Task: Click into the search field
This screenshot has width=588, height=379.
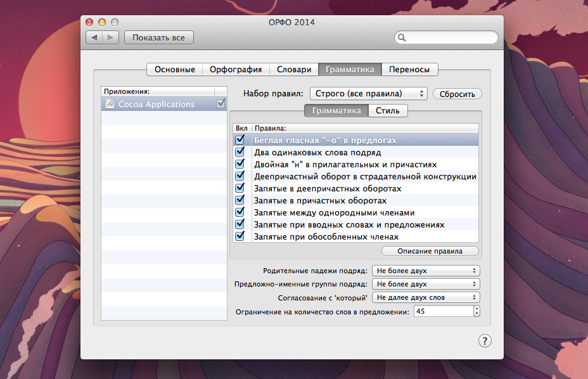Action: click(446, 37)
